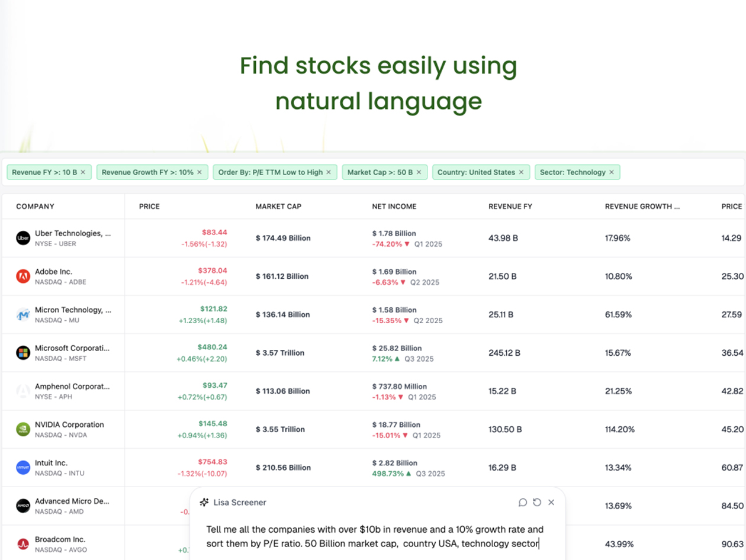Click the NVIDIA logo icon

coord(23,429)
